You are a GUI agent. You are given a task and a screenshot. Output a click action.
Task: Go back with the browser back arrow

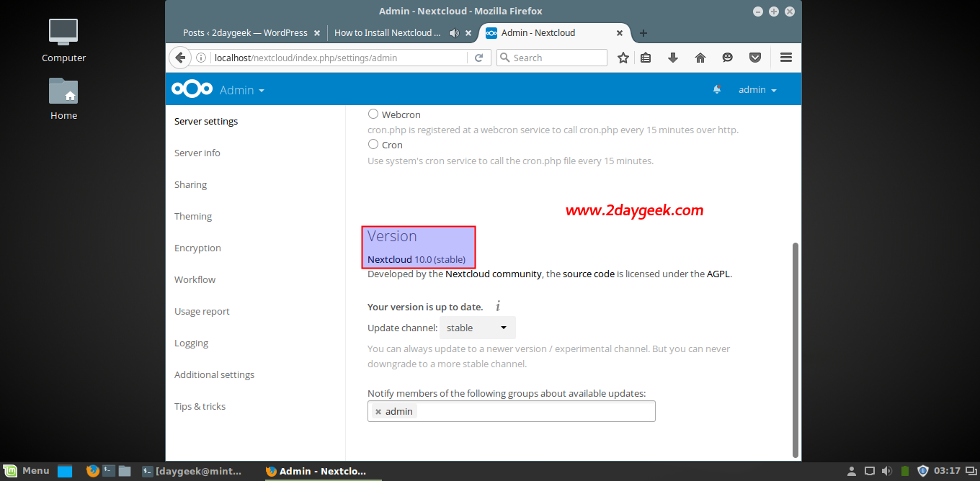[x=180, y=58]
